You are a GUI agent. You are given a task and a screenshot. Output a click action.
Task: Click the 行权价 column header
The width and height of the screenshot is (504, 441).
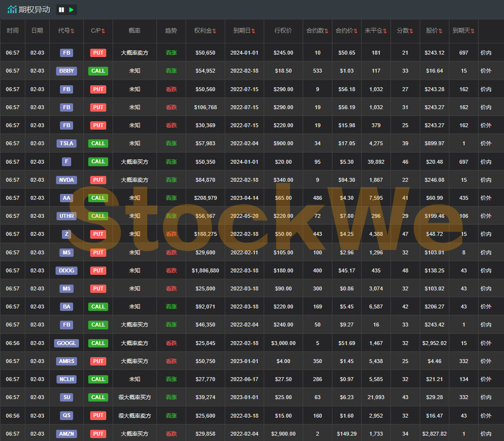[x=283, y=31]
